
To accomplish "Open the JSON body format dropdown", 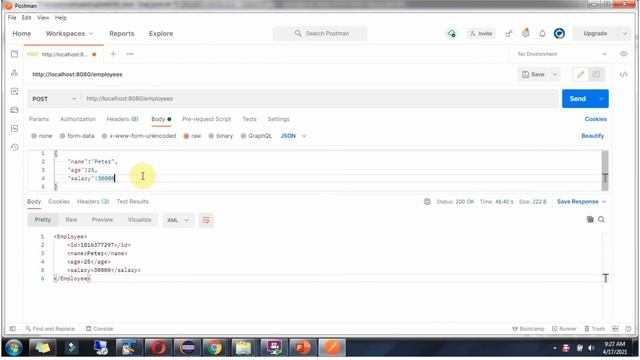I will pos(293,136).
